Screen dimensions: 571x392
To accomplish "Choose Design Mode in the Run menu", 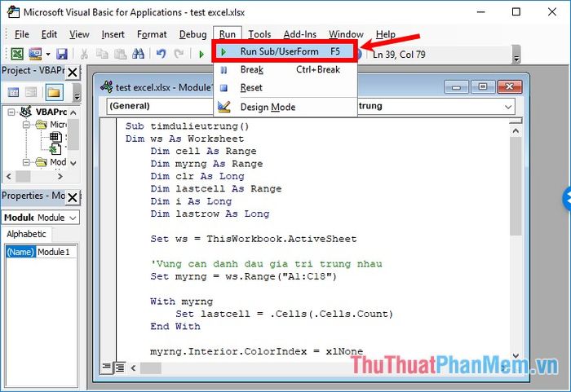I will [x=285, y=107].
